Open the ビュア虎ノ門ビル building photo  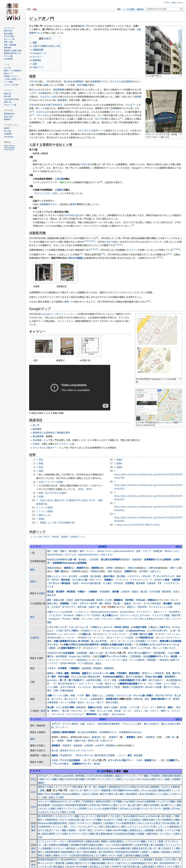[x=164, y=50]
